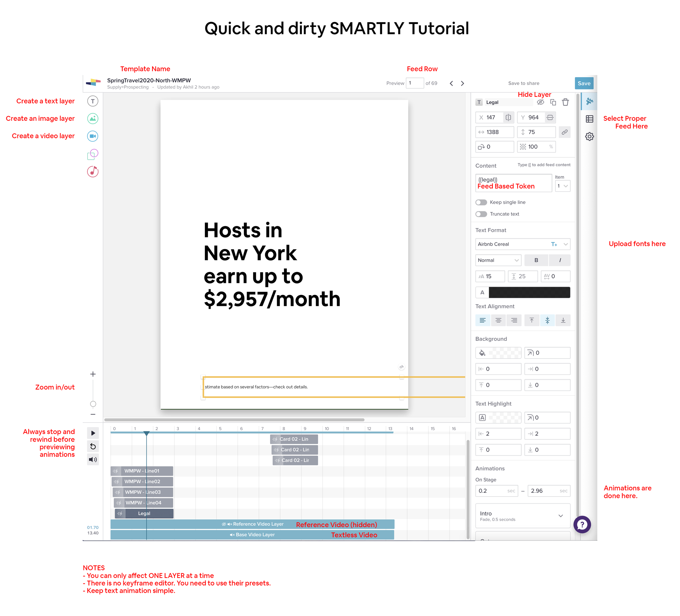The image size is (680, 616).
Task: Edit the rotation field value 0
Action: 495,147
